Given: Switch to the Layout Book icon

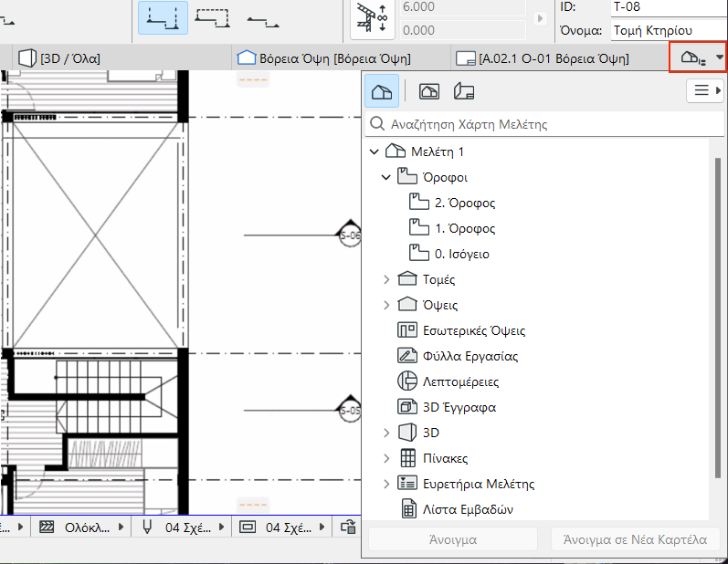Looking at the screenshot, I should [464, 91].
